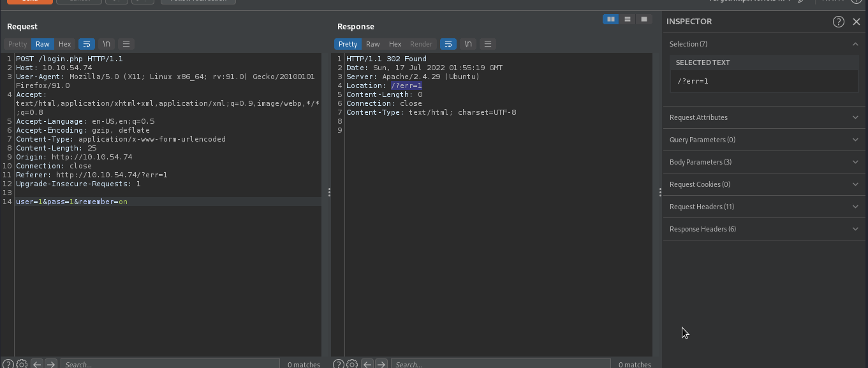Switch the Response view to Hex

click(x=395, y=44)
